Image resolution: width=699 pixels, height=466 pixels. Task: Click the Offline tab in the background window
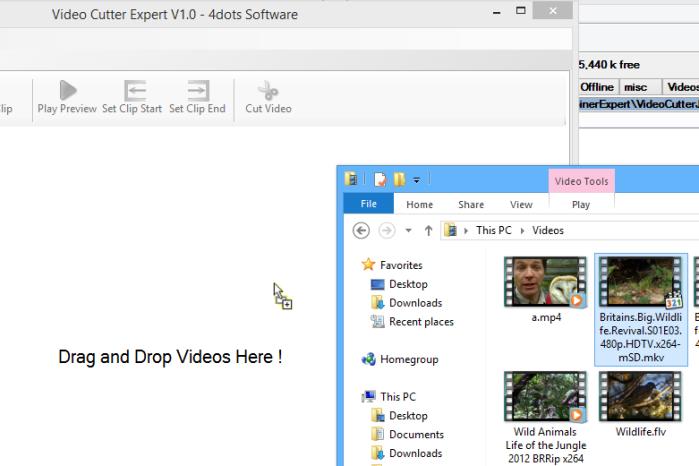click(596, 87)
